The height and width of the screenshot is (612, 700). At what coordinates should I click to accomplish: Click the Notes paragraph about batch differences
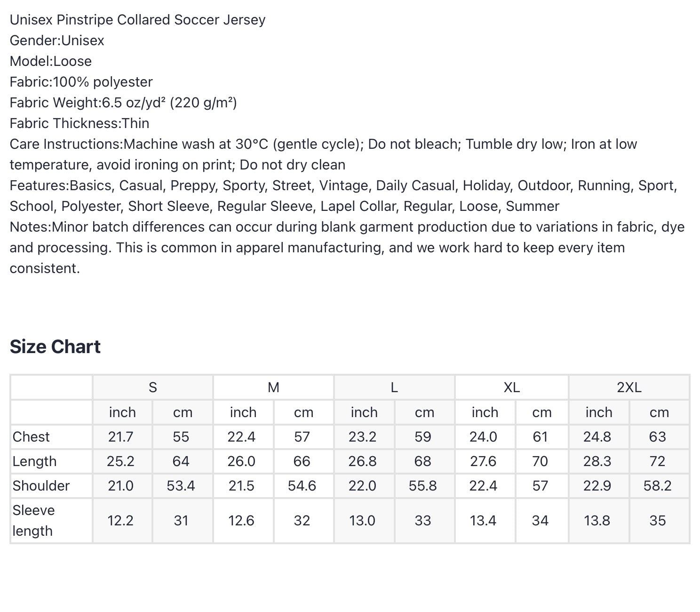coord(347,248)
